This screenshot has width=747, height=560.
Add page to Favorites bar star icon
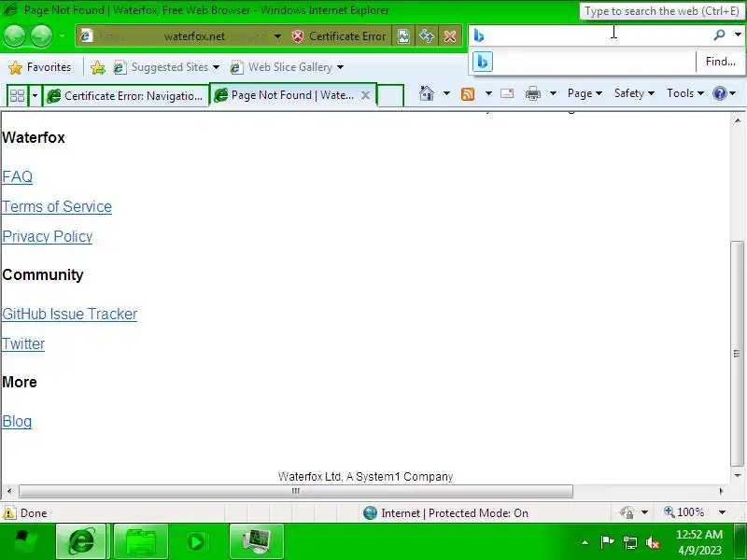pos(98,67)
